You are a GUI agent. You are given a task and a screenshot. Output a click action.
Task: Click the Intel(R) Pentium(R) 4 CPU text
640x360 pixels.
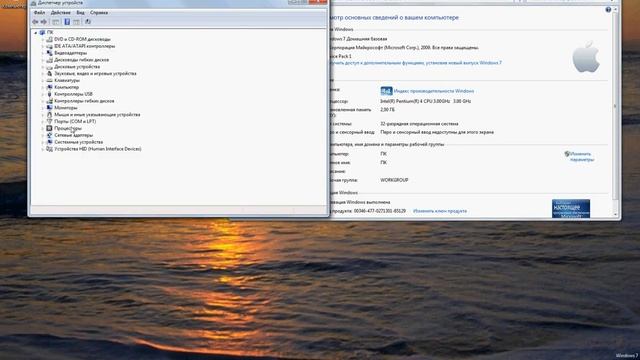click(426, 101)
